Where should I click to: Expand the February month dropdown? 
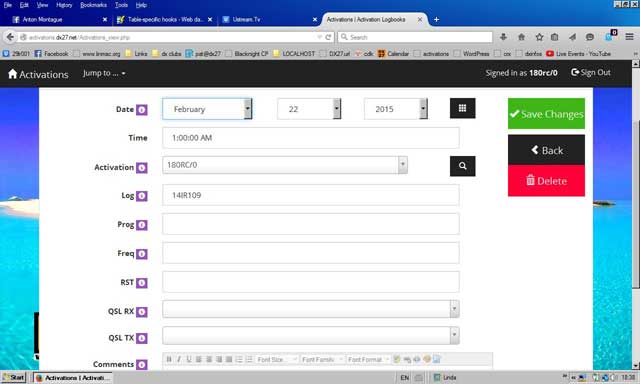click(x=207, y=109)
